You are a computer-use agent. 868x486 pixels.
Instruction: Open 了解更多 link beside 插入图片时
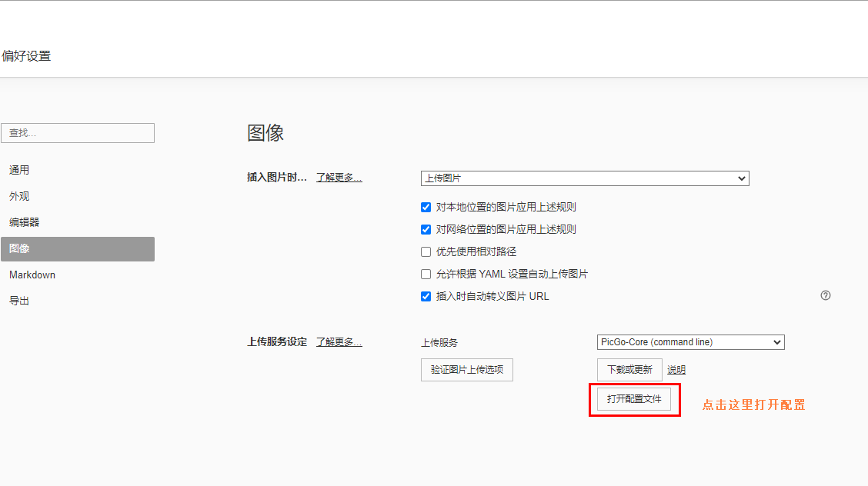pos(339,178)
